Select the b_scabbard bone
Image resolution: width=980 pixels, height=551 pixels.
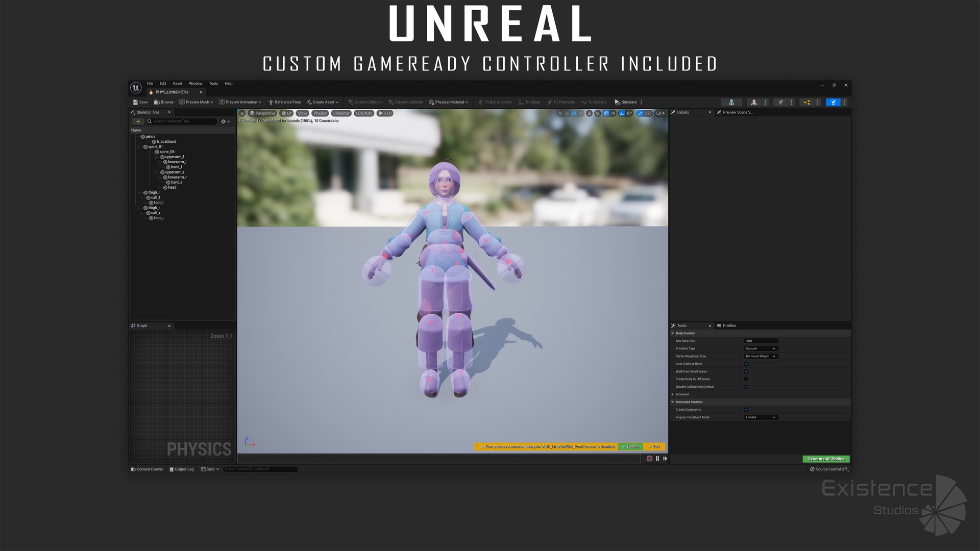(x=166, y=141)
